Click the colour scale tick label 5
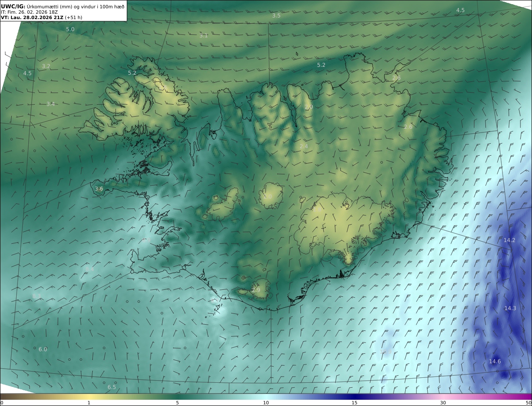 (x=177, y=403)
